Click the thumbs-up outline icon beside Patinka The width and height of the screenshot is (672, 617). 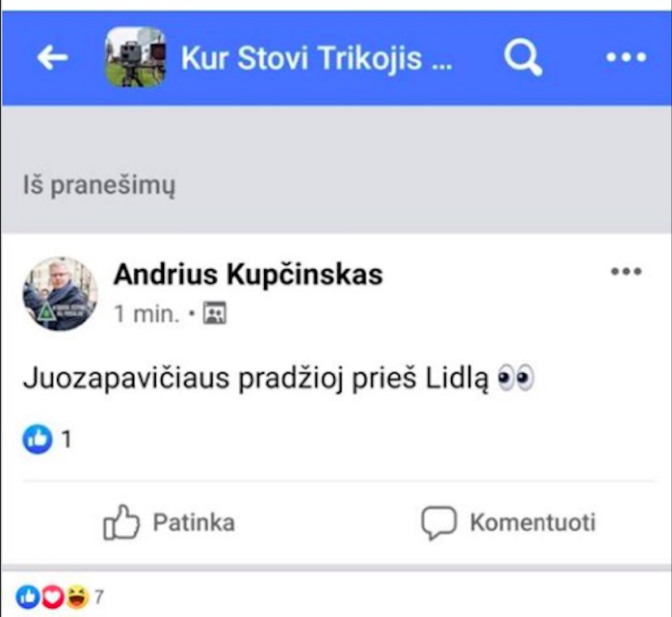121,522
